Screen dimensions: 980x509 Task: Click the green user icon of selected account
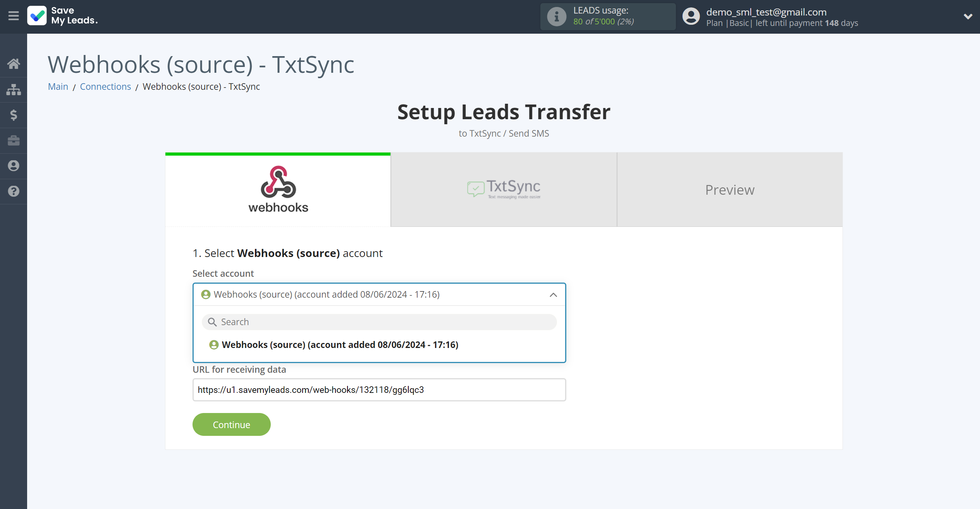[206, 295]
